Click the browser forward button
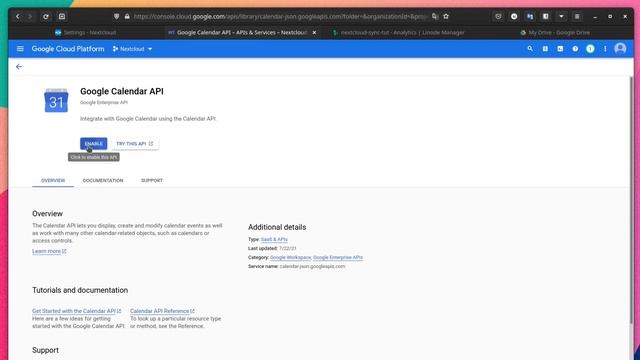 [x=30, y=16]
